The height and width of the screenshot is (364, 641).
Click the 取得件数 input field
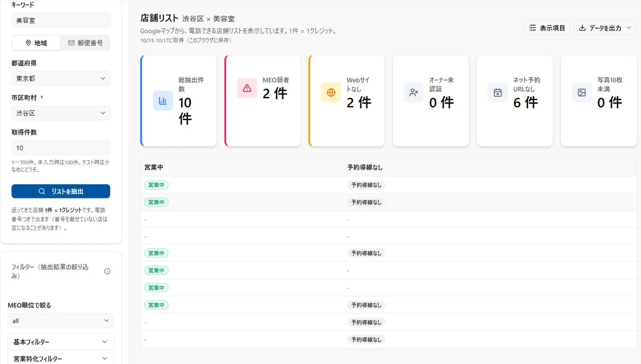[x=61, y=147]
